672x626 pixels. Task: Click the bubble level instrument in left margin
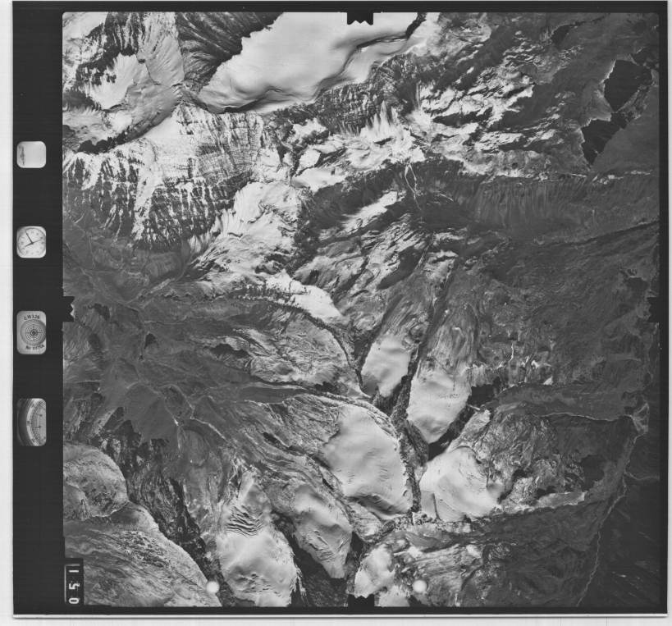pos(31,154)
